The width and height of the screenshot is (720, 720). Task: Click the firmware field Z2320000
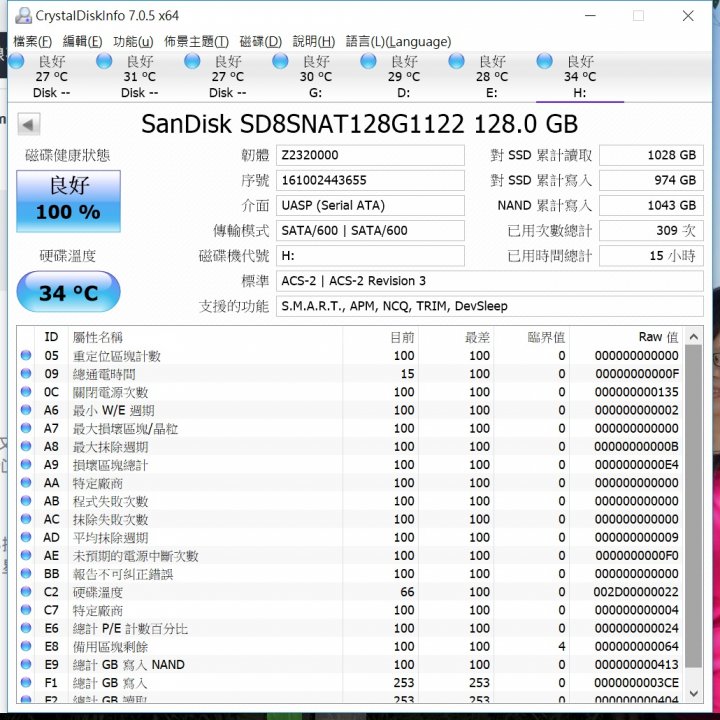370,155
